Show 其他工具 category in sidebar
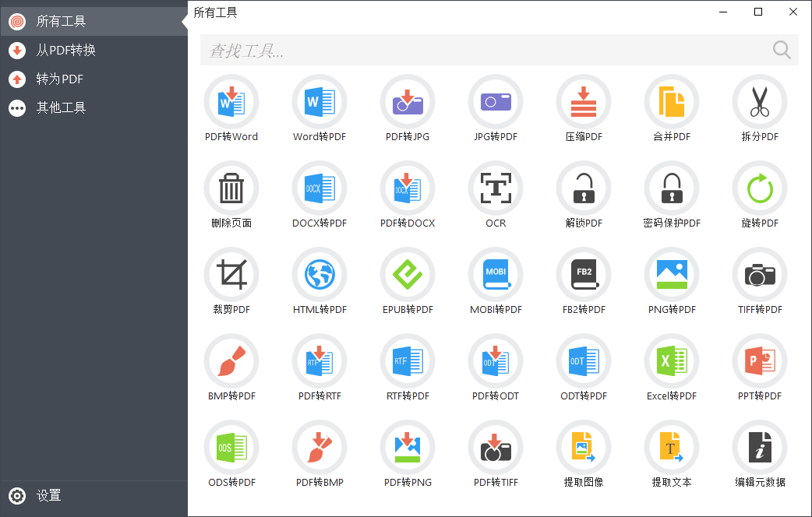Viewport: 812px width, 517px height. 61,108
